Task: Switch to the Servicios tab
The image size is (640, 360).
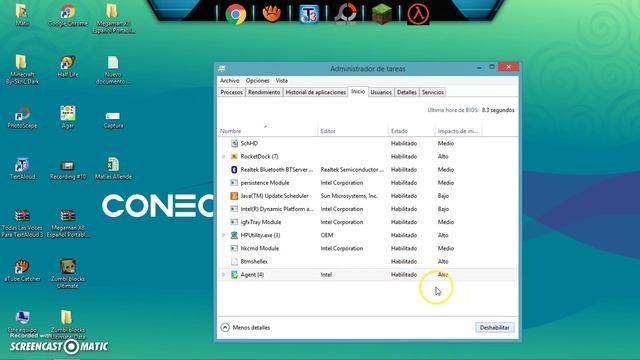Action: (x=432, y=92)
